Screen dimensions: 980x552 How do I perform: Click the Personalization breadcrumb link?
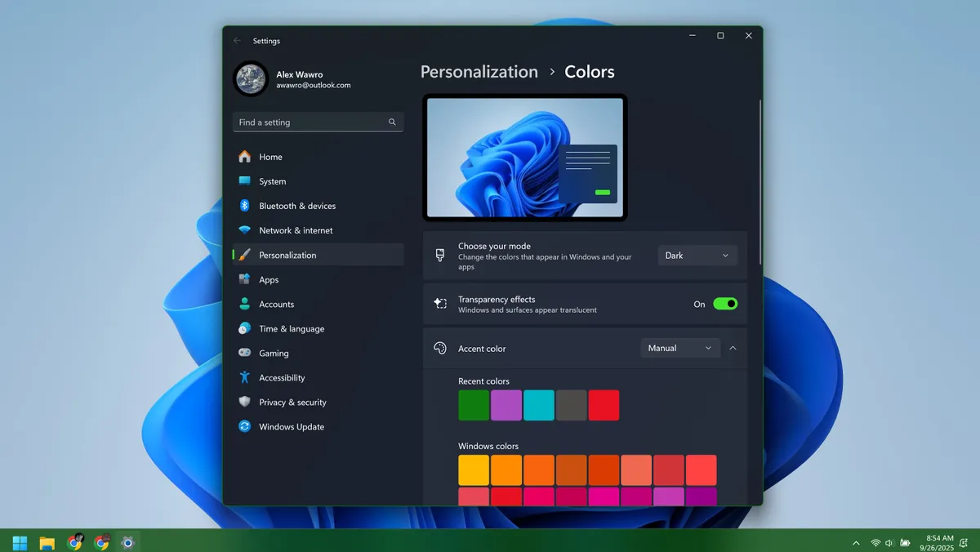coord(479,72)
